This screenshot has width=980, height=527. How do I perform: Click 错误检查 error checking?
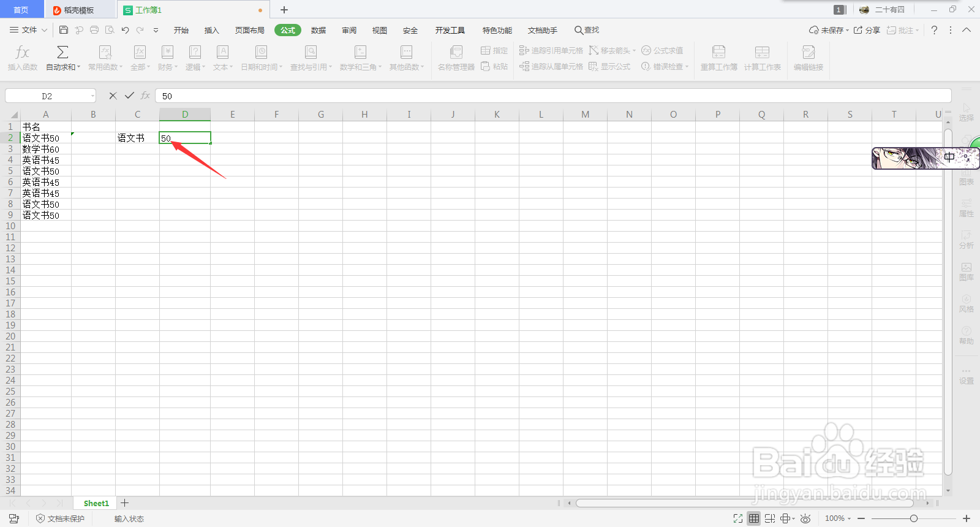point(665,66)
